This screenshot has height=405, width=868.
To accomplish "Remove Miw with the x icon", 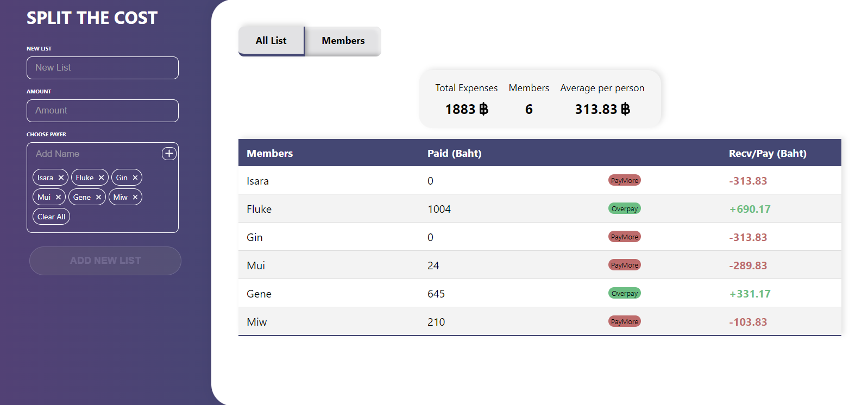I will click(x=135, y=197).
